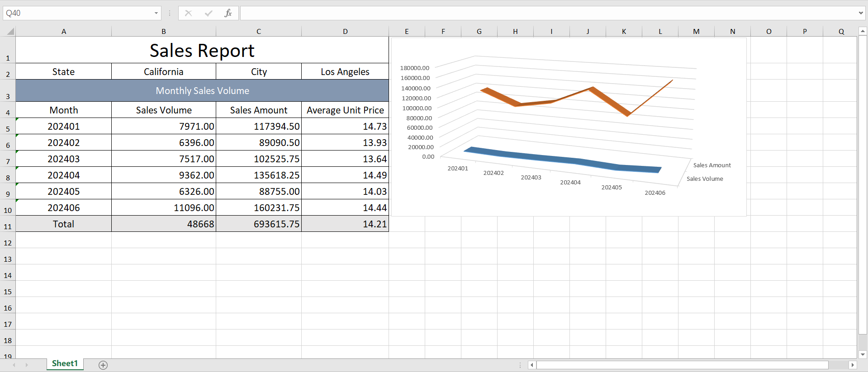This screenshot has height=372, width=868.
Task: Click the Enter checkmark icon in formula bar
Action: point(208,13)
